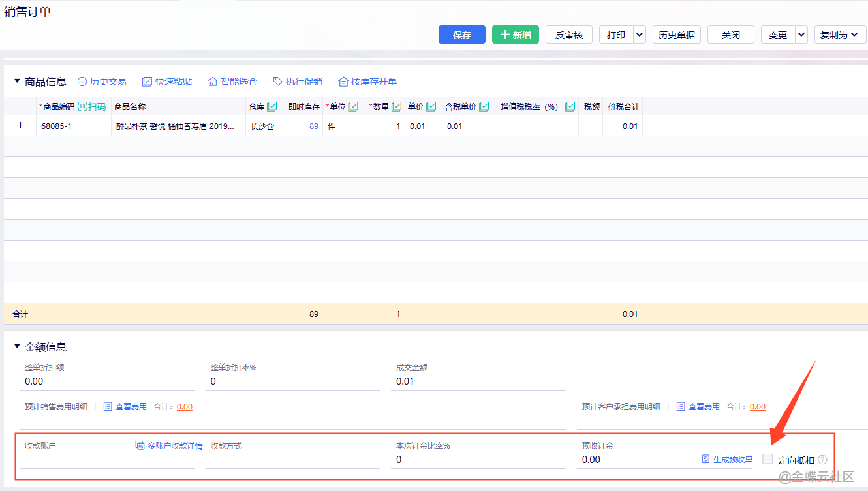Open 多账户收款详情 link

point(169,446)
